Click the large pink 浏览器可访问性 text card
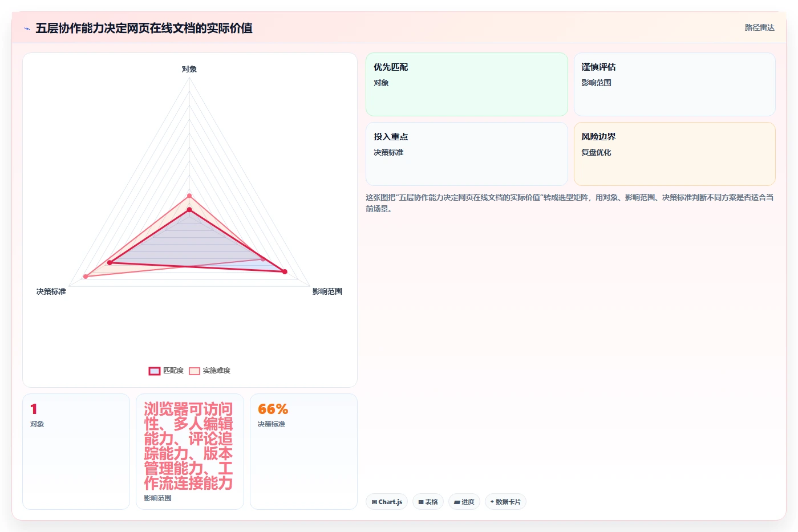The width and height of the screenshot is (798, 532). coord(190,452)
